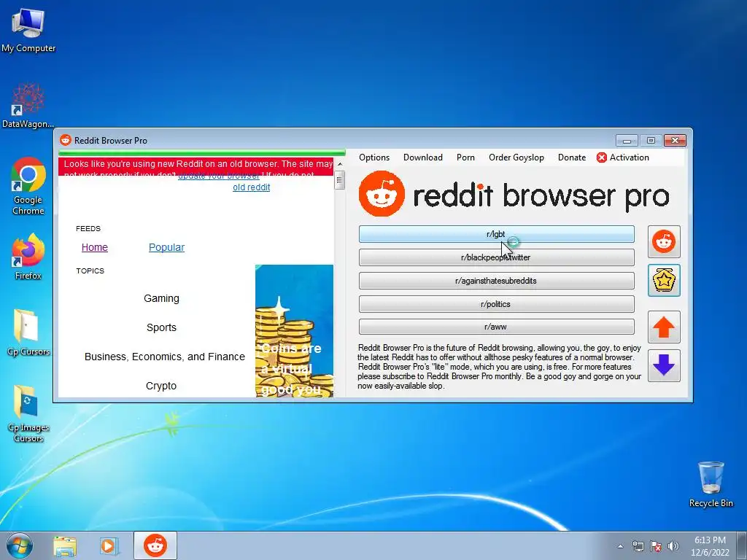Image resolution: width=747 pixels, height=560 pixels.
Task: Go to the Home feed link
Action: click(94, 247)
